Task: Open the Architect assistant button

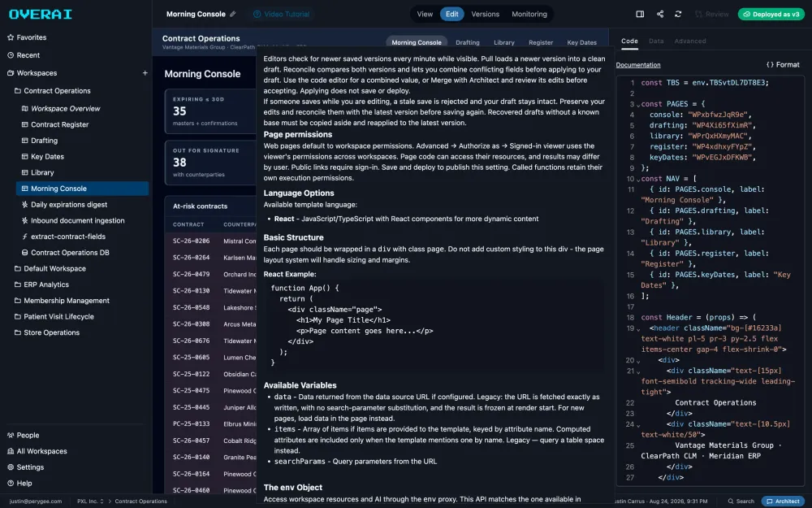Action: (x=783, y=501)
